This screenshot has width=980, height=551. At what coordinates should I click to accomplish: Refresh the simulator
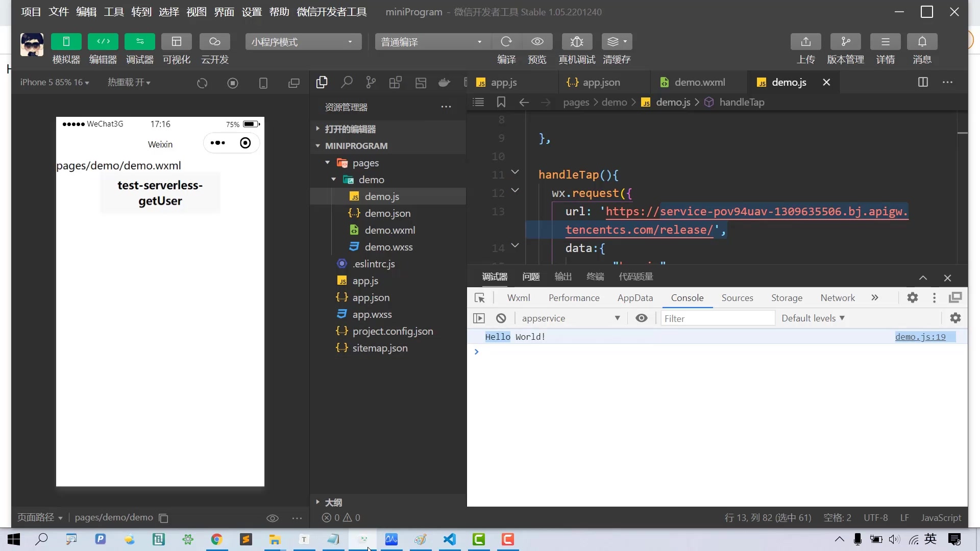pos(202,83)
